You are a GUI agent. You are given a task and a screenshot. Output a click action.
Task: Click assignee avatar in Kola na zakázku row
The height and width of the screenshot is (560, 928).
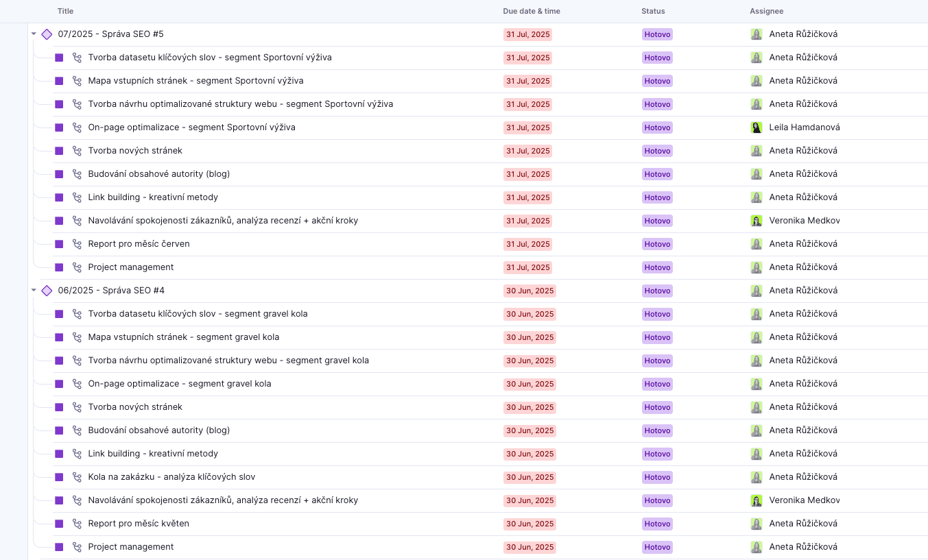point(757,477)
